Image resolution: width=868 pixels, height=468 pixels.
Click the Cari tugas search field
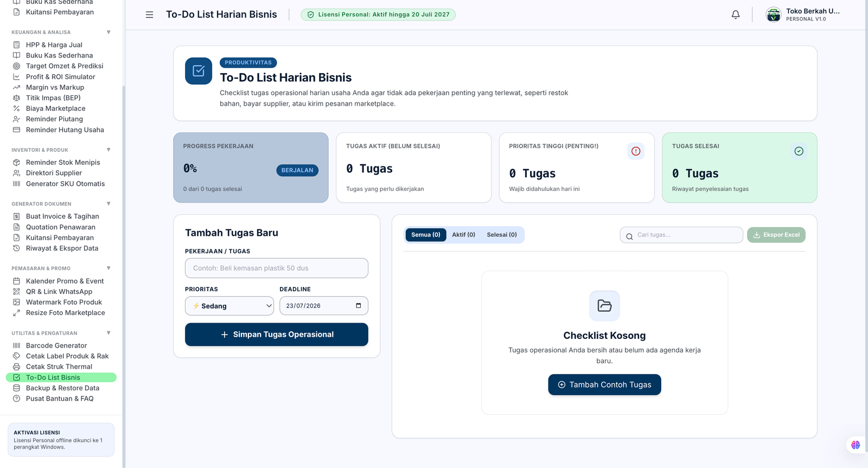pyautogui.click(x=681, y=235)
